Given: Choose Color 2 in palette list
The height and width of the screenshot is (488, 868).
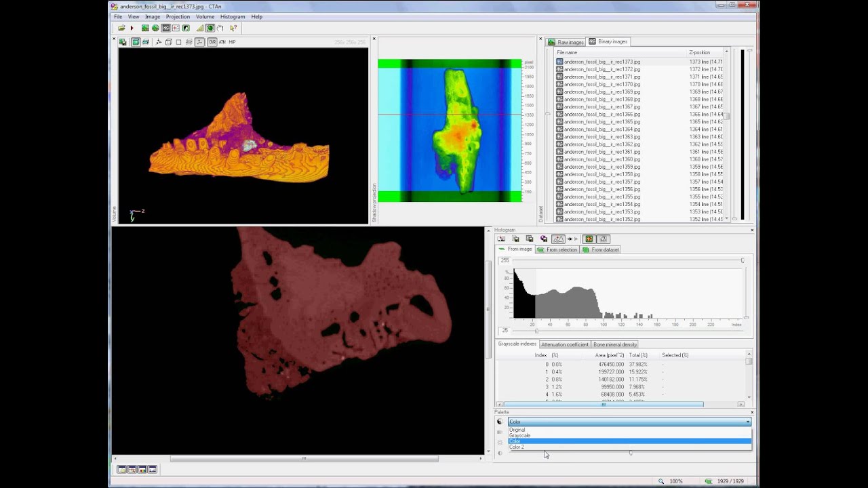Looking at the screenshot, I should [630, 447].
